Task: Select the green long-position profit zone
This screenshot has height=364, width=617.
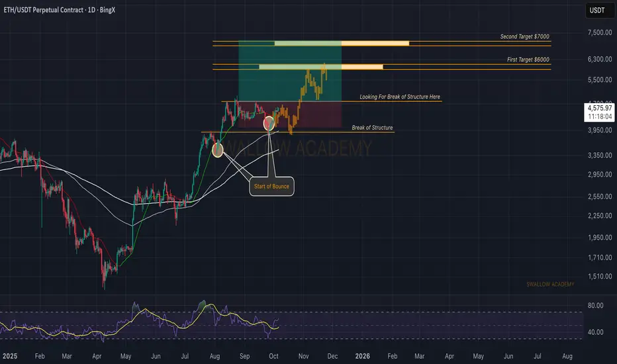Action: pos(290,71)
